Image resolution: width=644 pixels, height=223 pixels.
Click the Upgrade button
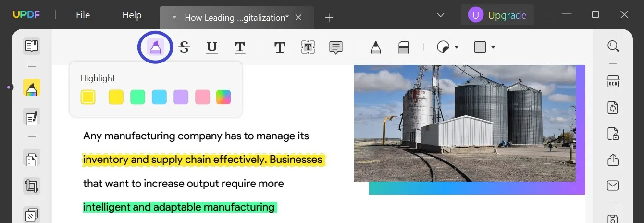(x=497, y=15)
